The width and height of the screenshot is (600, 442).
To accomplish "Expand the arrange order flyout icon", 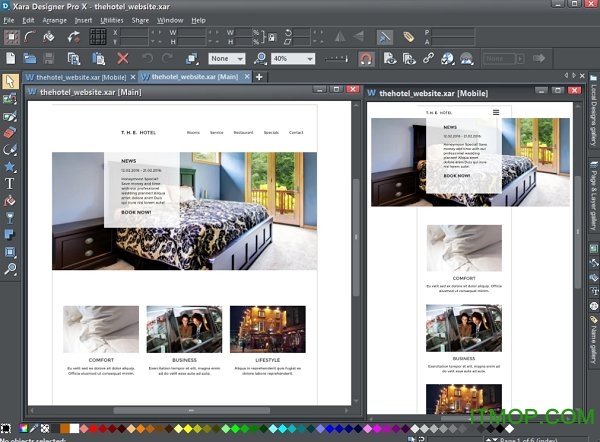I will click(192, 59).
